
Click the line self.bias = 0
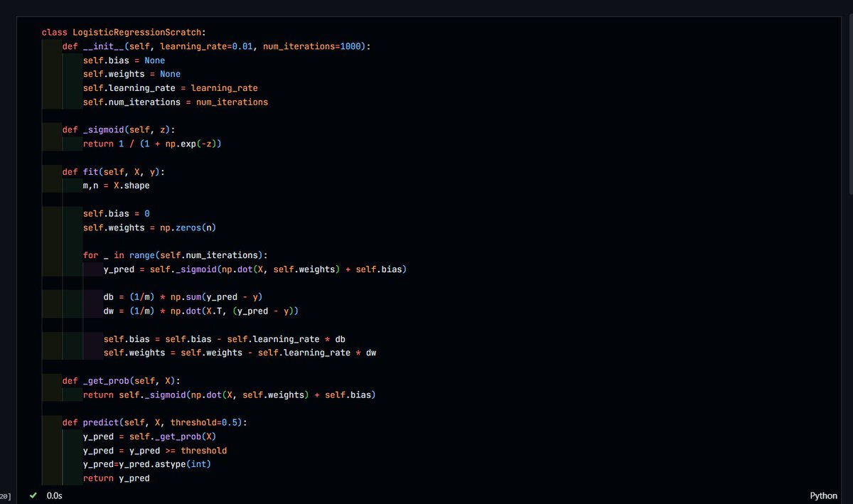tap(116, 213)
